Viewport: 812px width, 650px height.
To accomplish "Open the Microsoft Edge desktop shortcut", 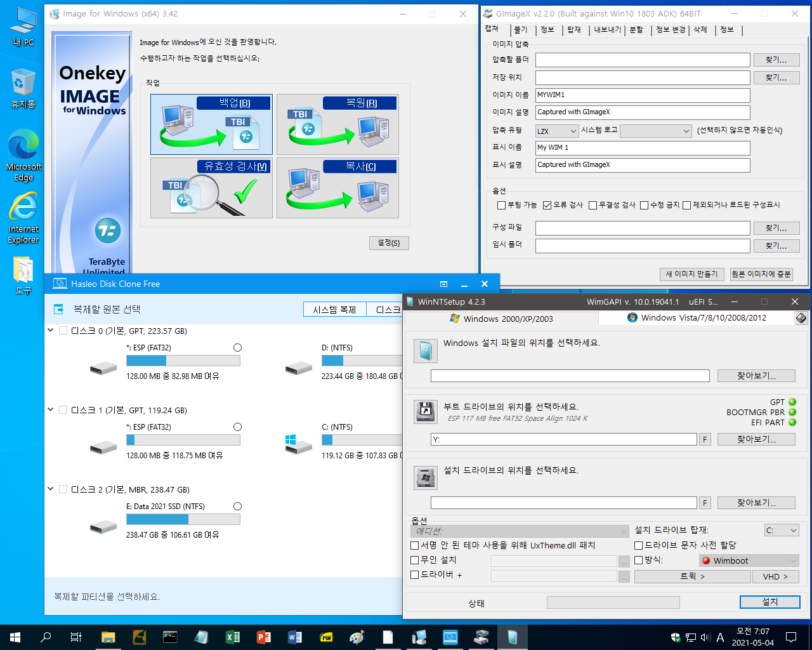I will click(23, 156).
